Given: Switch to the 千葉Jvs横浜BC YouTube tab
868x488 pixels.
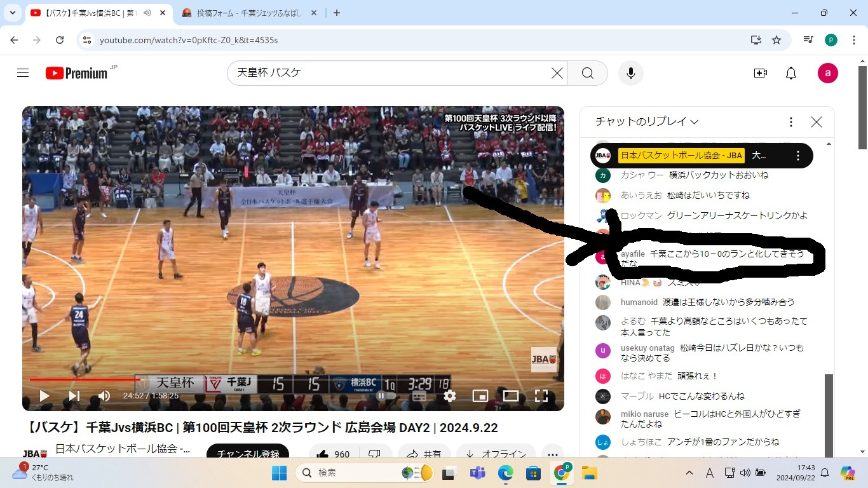Looking at the screenshot, I should (90, 13).
